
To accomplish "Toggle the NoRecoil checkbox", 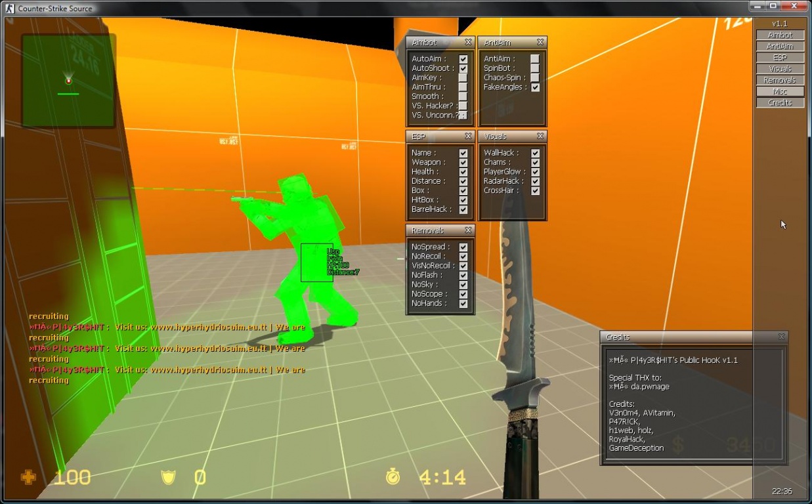I will tap(463, 257).
